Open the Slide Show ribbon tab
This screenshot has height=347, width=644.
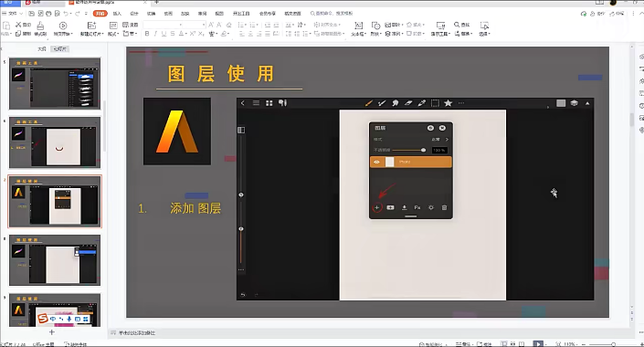coord(185,14)
